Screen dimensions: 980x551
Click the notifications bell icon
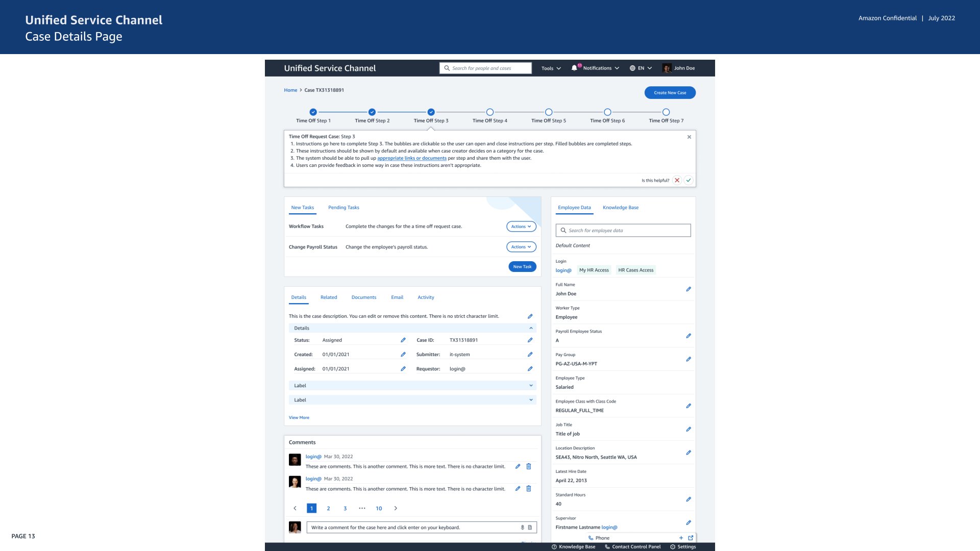tap(574, 68)
